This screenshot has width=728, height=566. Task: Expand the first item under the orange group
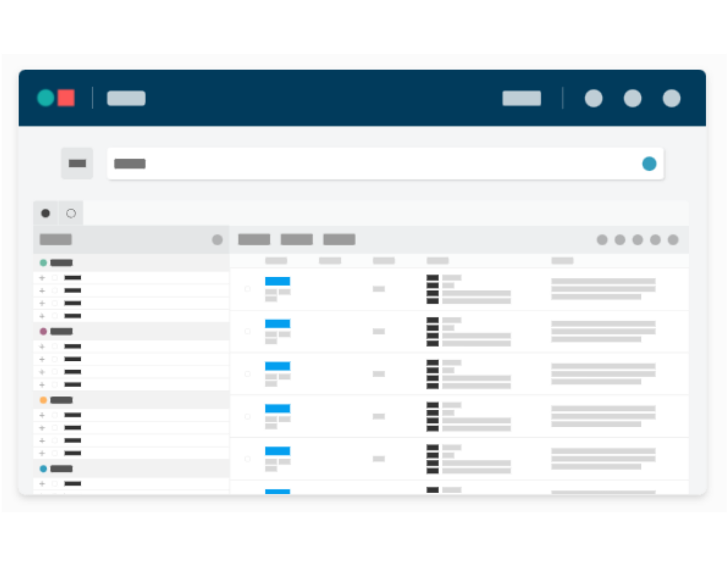coord(42,415)
